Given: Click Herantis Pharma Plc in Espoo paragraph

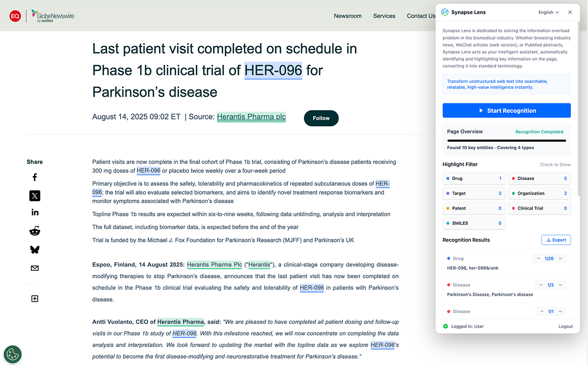Looking at the screenshot, I should coord(215,265).
